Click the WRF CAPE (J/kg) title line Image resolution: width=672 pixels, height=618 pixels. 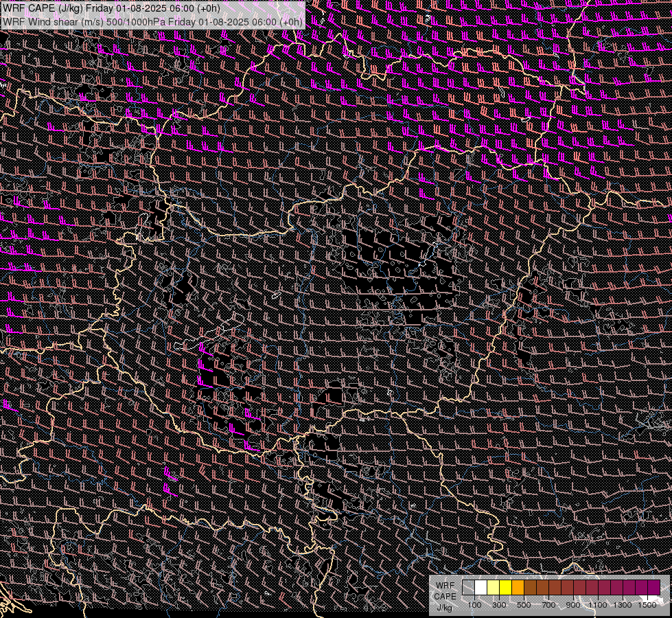[x=111, y=8]
